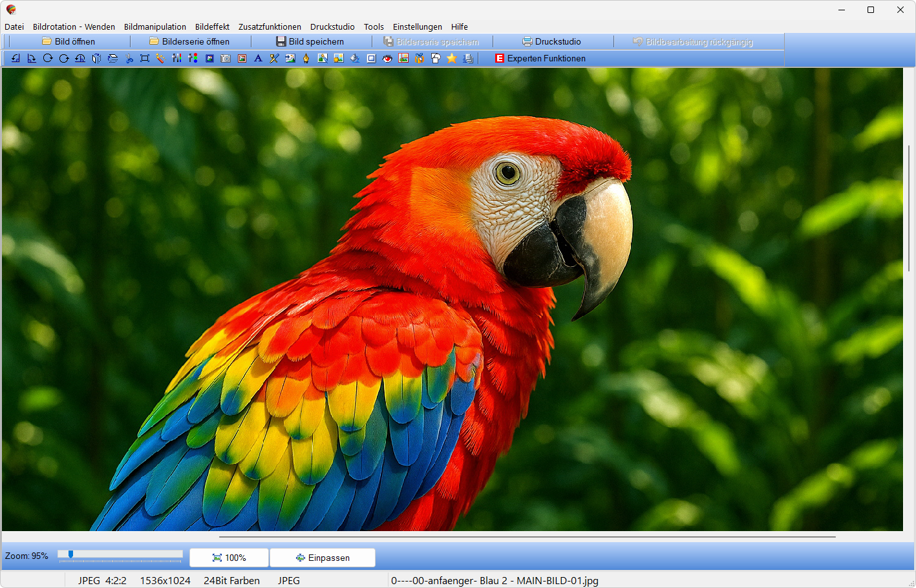
Task: Click the Bild speichern button
Action: (x=310, y=41)
